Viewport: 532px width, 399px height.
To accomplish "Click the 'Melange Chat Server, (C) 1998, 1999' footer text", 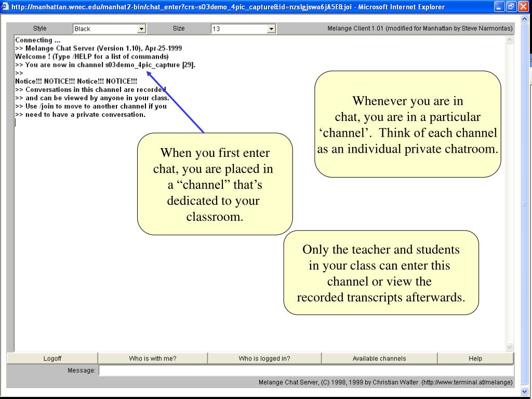I will [385, 382].
